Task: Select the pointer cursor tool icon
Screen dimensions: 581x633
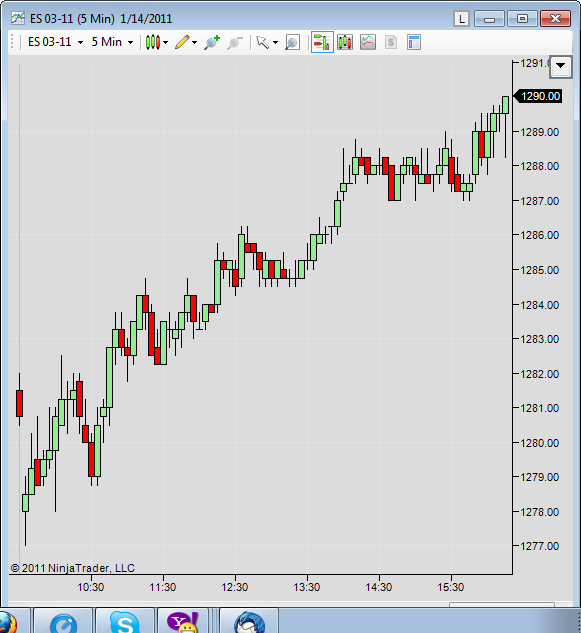Action: pyautogui.click(x=262, y=42)
